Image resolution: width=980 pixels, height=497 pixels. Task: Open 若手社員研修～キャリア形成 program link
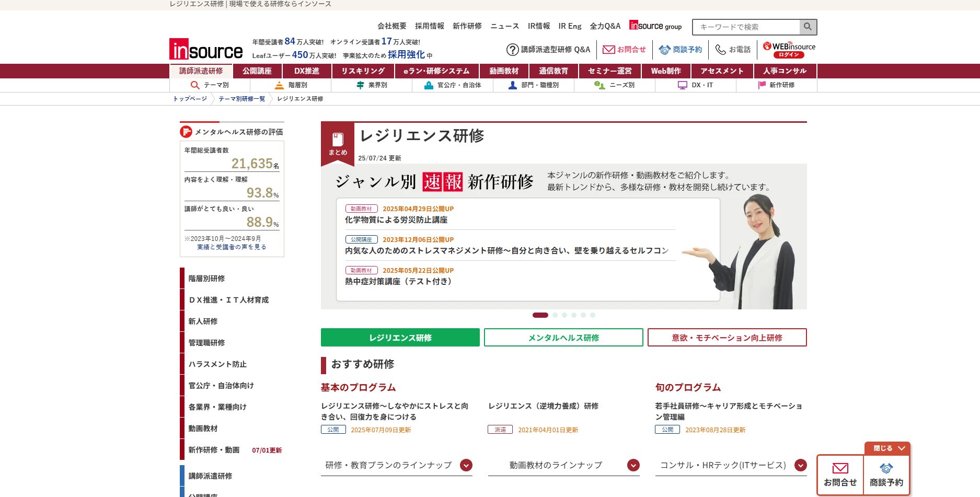tap(729, 411)
